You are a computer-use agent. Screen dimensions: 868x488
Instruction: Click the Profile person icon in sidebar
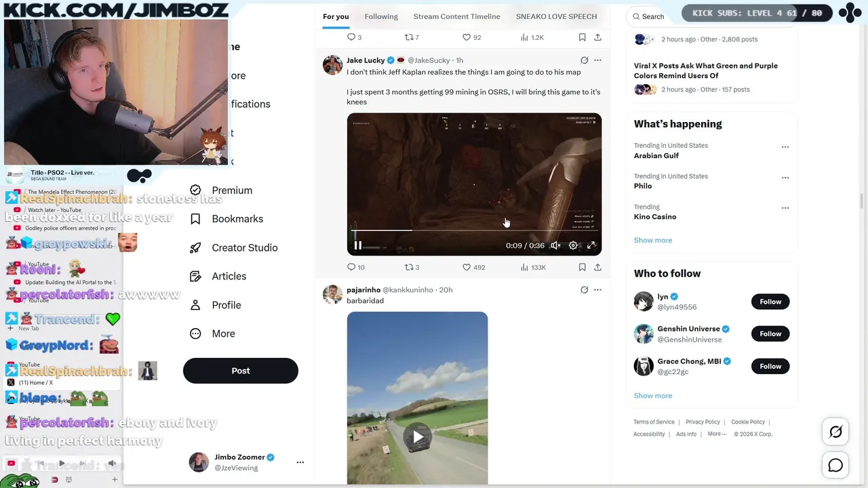[195, 305]
